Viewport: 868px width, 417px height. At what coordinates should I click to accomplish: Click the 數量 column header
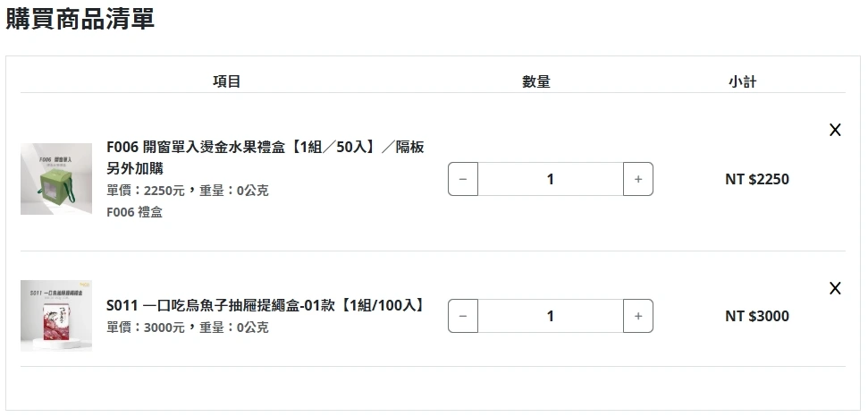536,81
